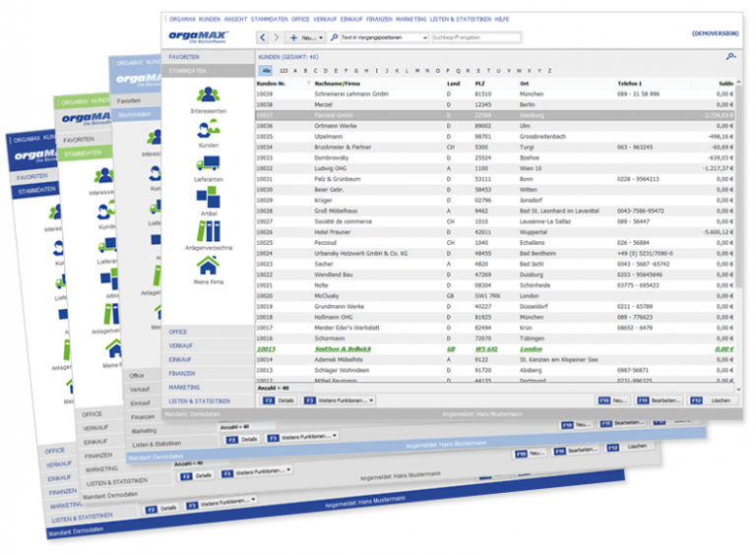Click Interessenten icon in the light-blue window
This screenshot has height=555, width=756.
click(x=155, y=138)
